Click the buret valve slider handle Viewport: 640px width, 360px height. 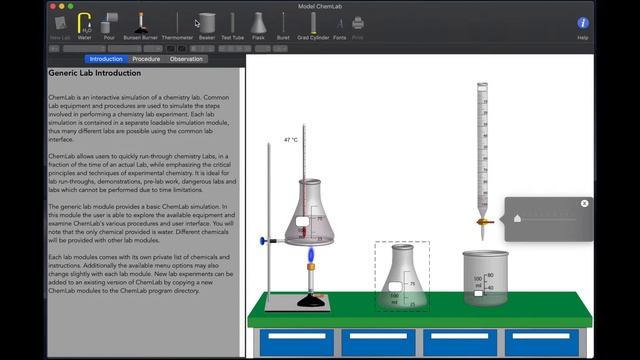click(517, 218)
